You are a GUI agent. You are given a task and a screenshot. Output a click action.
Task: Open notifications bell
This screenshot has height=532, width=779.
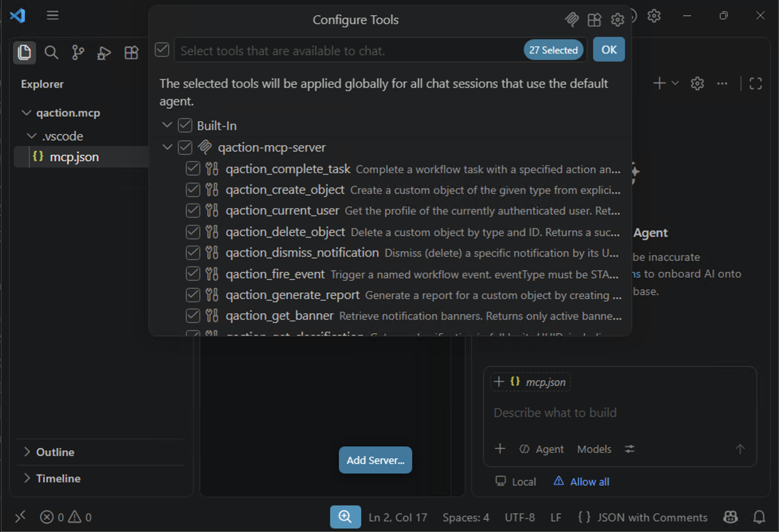click(759, 517)
